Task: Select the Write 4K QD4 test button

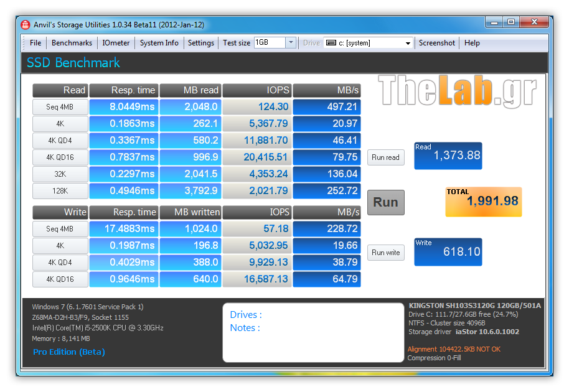Action: click(60, 262)
